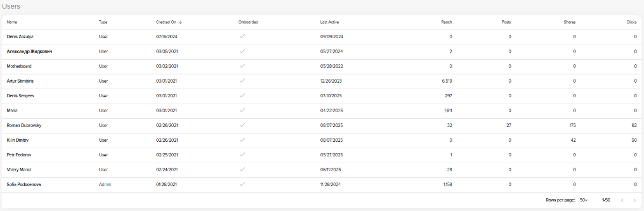Click last active date 09/09/2024
The width and height of the screenshot is (644, 211).
click(332, 37)
